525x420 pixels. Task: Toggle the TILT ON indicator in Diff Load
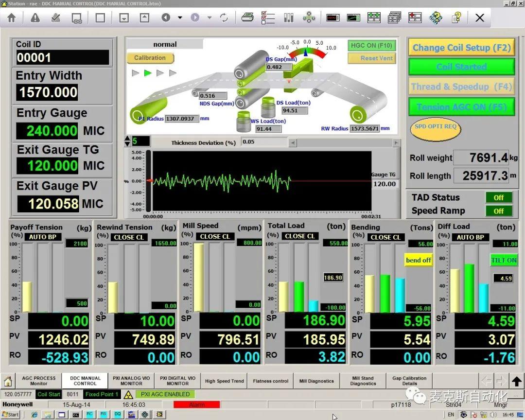[x=504, y=260]
